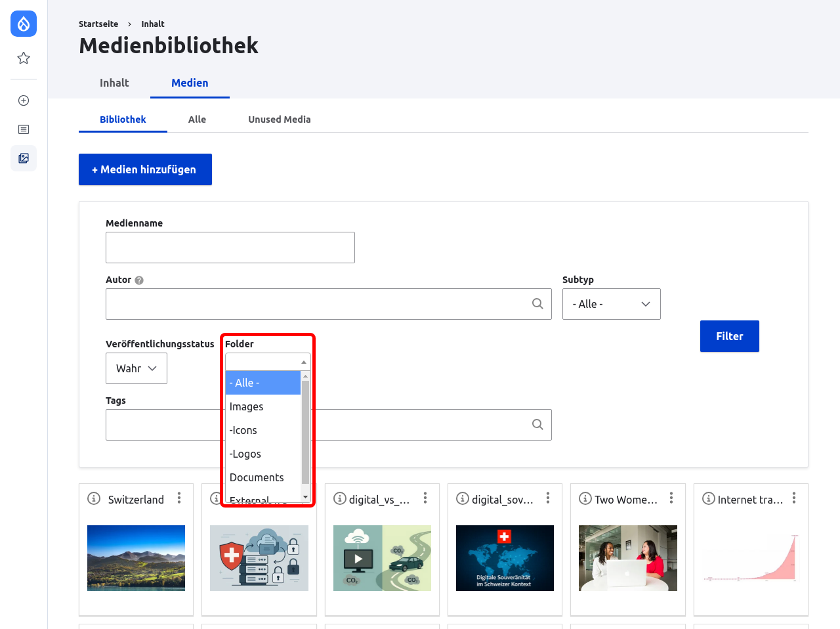Viewport: 840px width, 629px height.
Task: Choose '-Logos' in the Folder list
Action: [263, 454]
